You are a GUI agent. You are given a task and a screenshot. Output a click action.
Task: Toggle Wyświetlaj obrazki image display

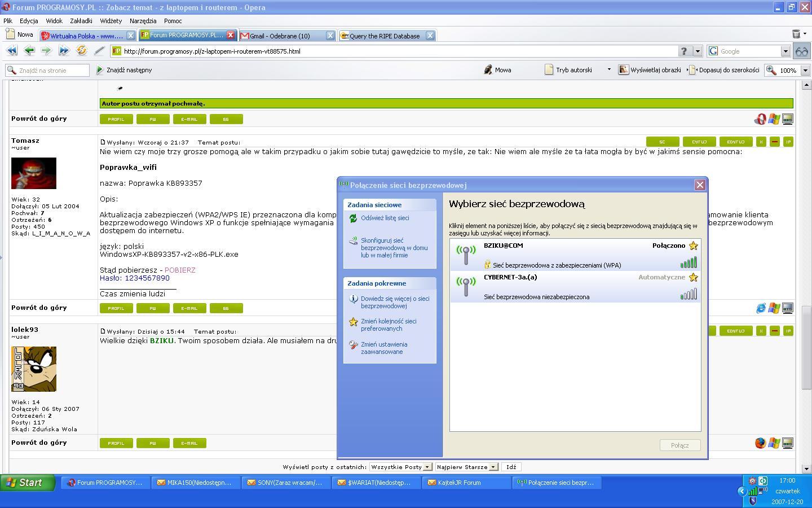(x=650, y=70)
